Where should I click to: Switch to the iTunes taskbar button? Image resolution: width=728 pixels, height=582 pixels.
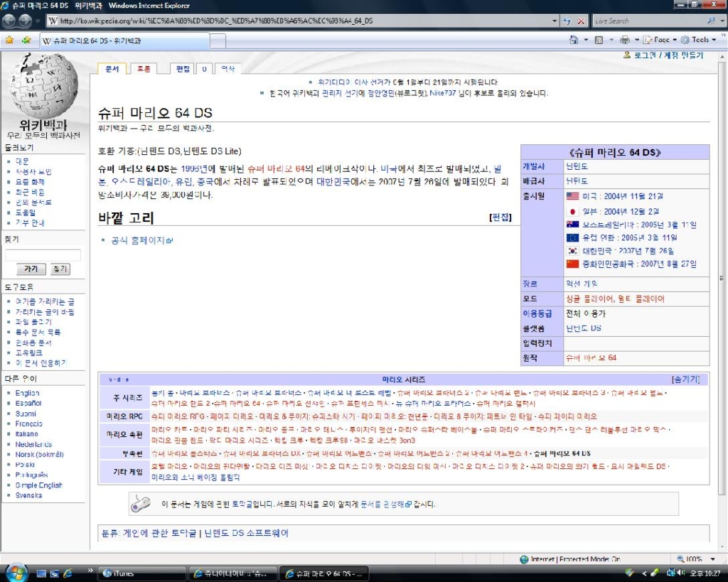point(142,573)
